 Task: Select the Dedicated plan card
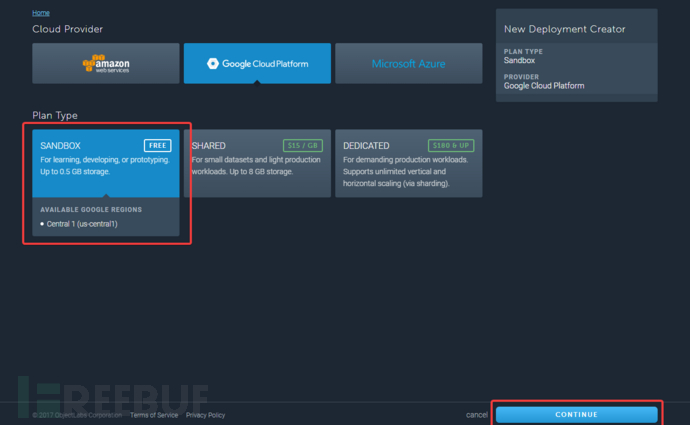(x=408, y=163)
